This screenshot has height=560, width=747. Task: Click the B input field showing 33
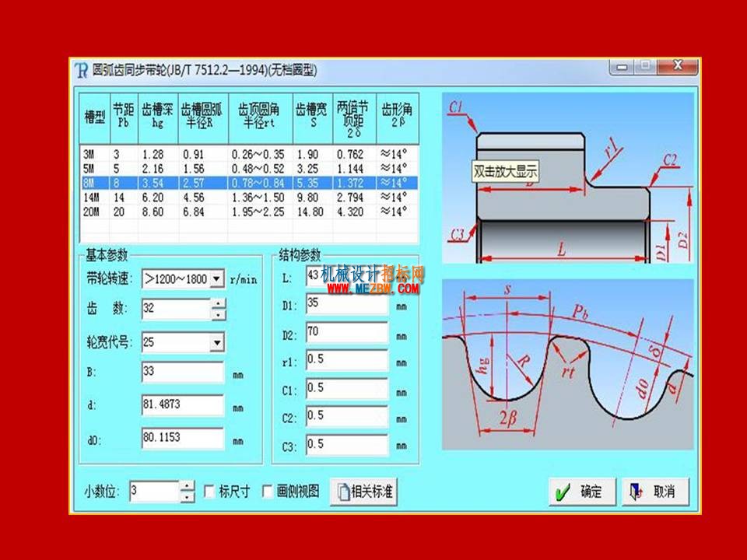click(x=182, y=372)
